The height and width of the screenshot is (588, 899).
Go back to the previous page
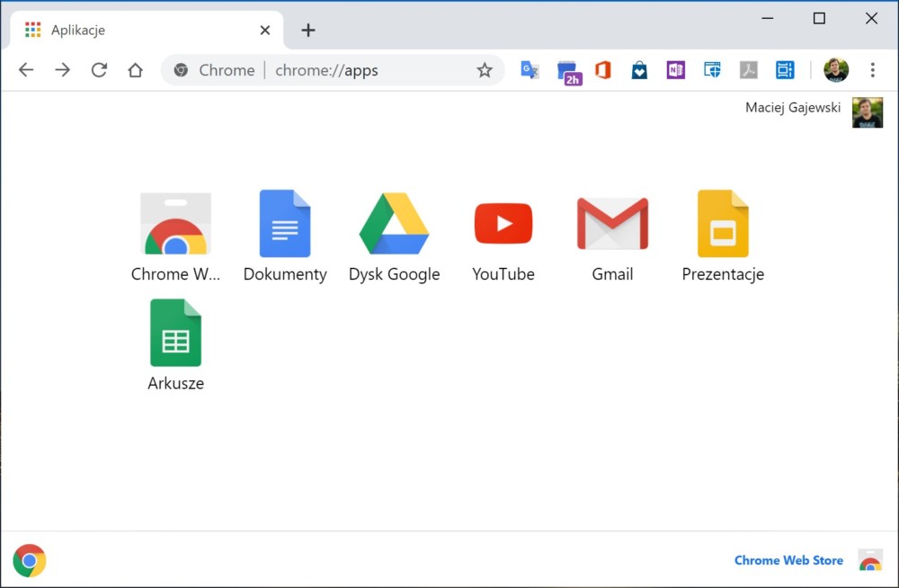[26, 70]
